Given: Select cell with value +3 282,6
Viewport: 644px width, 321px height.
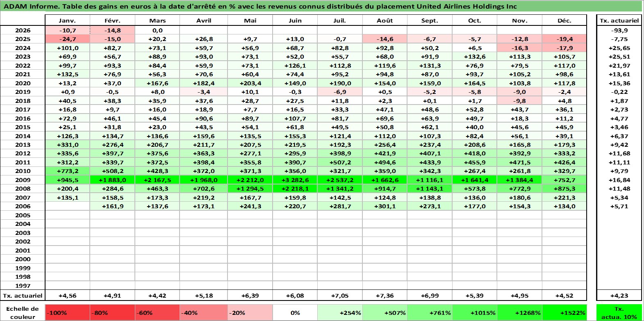Looking at the screenshot, I should (295, 180).
